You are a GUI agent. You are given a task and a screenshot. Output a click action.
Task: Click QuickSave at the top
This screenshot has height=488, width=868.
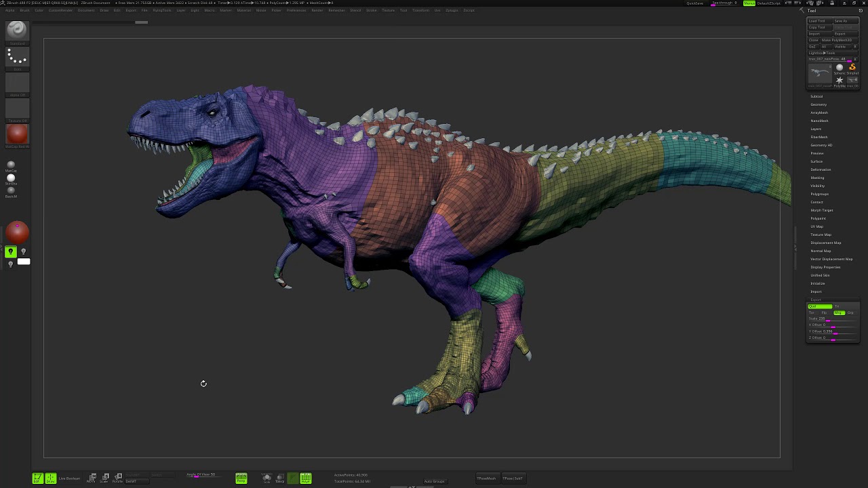pos(695,3)
